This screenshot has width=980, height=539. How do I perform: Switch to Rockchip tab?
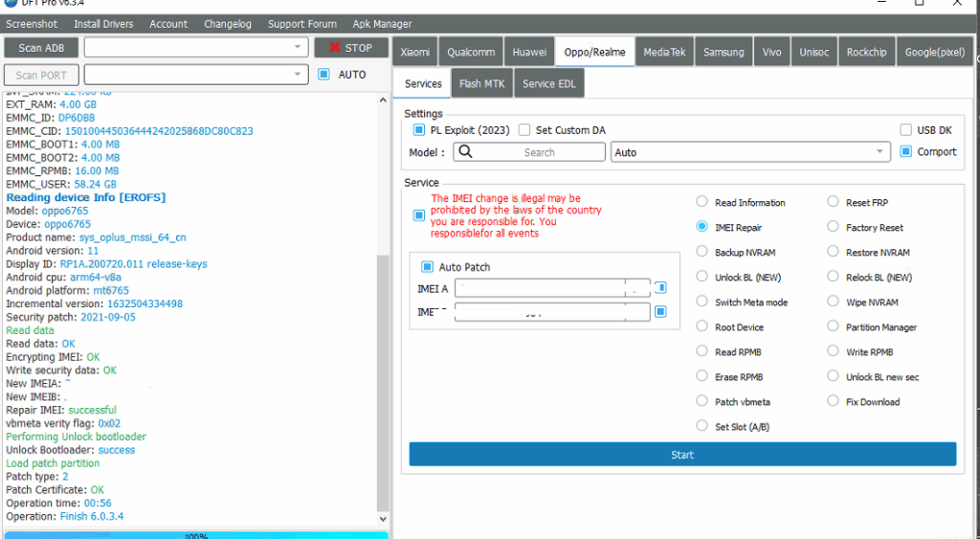[867, 52]
